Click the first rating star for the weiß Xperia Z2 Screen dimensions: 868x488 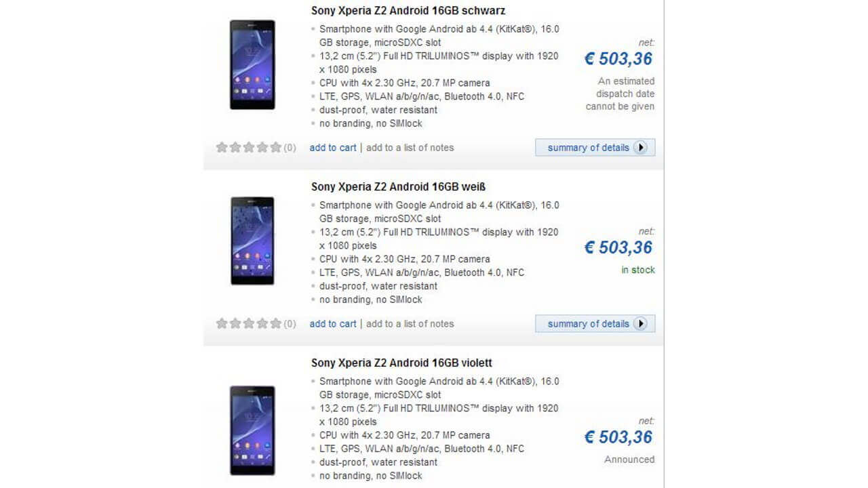[x=221, y=323]
